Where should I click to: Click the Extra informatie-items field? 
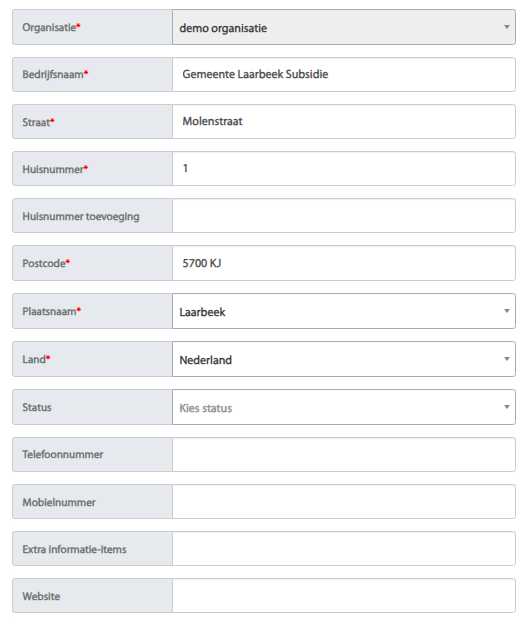pos(344,549)
